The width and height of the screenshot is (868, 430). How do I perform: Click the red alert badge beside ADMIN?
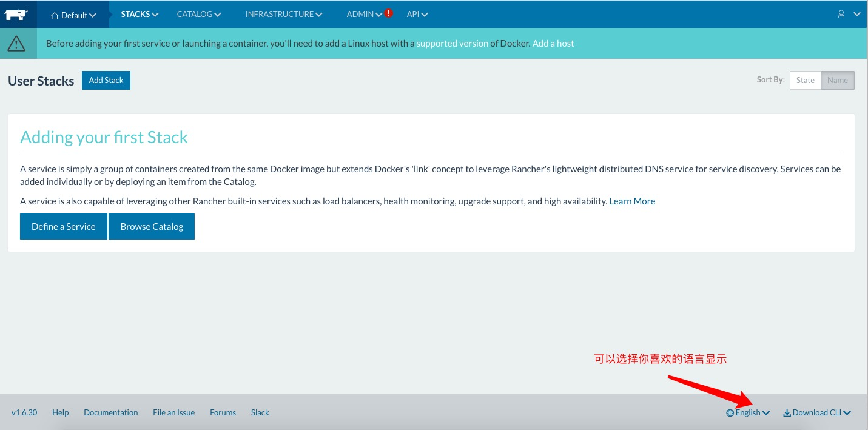pos(389,13)
